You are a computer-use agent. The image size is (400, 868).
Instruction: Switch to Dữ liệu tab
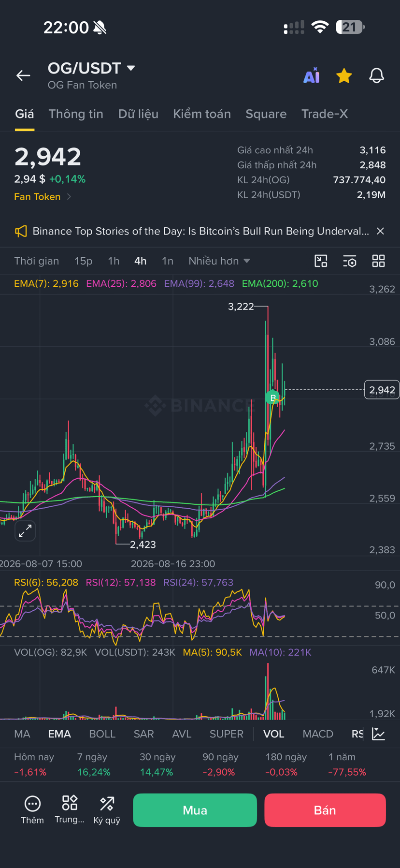coord(138,114)
